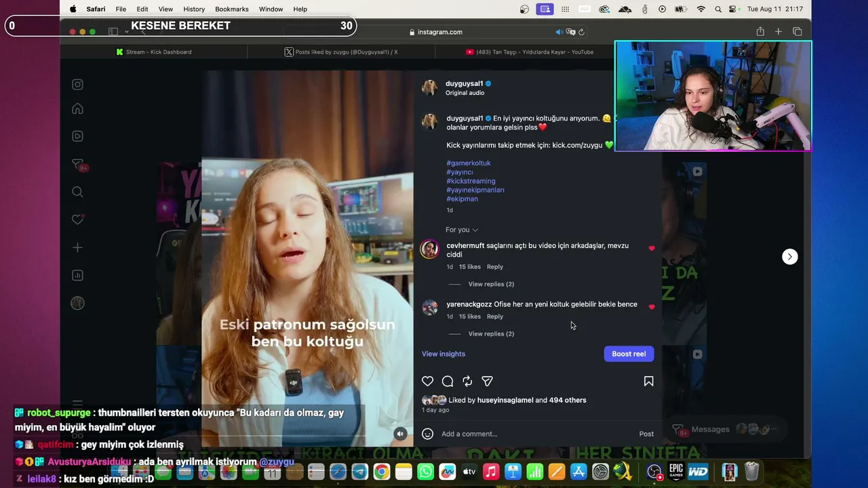Save the reel with the bookmark icon
The height and width of the screenshot is (488, 868).
click(648, 382)
